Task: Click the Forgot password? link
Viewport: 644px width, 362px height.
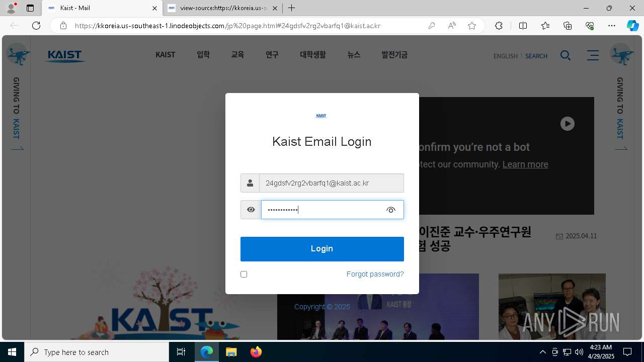Action: point(375,274)
